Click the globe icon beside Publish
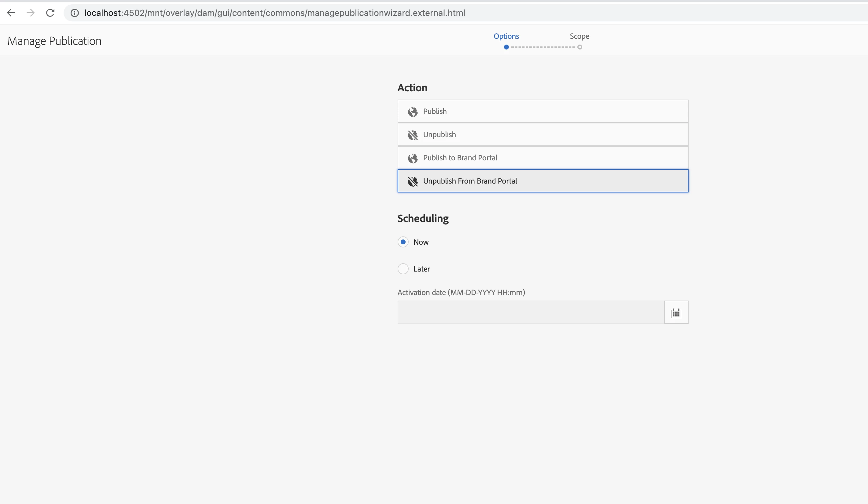 pos(413,112)
